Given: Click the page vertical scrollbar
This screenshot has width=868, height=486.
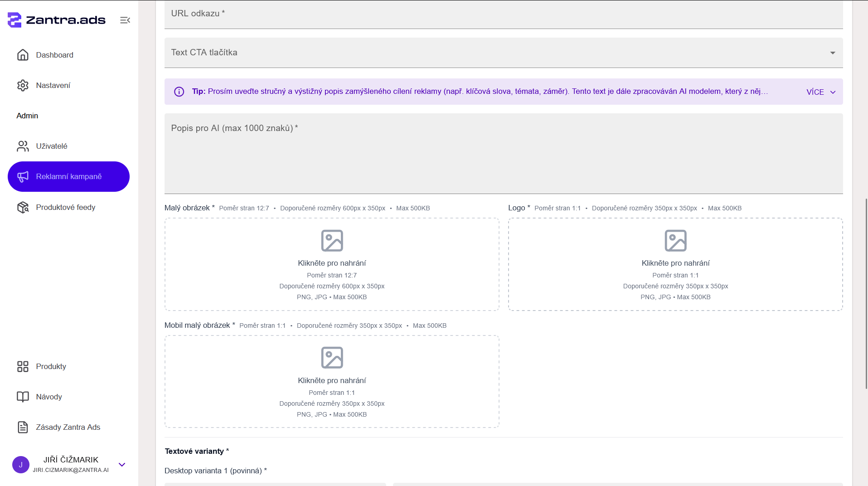Looking at the screenshot, I should click(866, 294).
